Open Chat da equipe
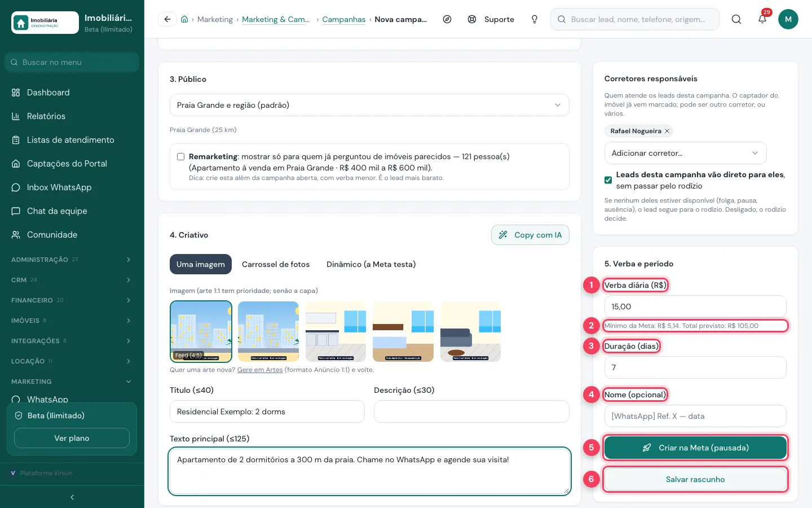Viewport: 812px width, 508px height. (x=72, y=211)
